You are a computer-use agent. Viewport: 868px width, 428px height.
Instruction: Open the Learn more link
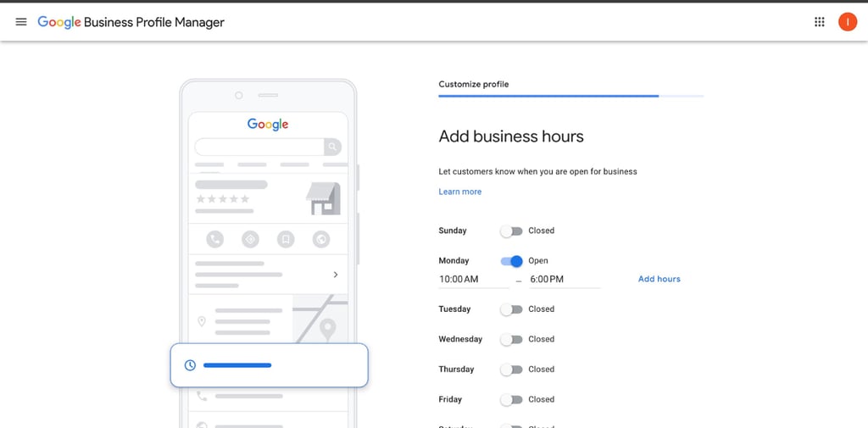click(460, 192)
